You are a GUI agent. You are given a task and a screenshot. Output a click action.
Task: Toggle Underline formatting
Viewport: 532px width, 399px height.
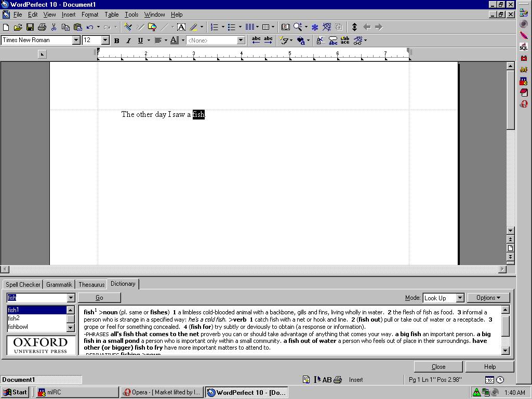(x=140, y=41)
